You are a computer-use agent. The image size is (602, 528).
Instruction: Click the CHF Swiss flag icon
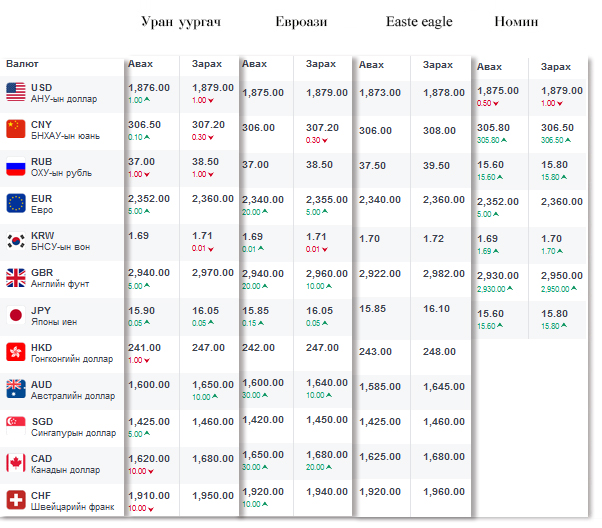point(15,500)
